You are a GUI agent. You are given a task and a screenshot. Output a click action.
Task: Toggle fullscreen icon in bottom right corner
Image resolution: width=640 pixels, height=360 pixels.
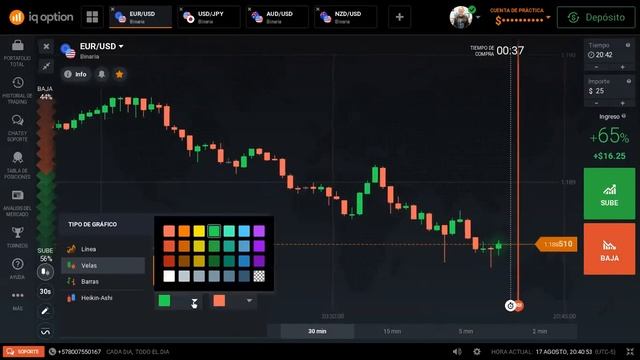point(630,351)
